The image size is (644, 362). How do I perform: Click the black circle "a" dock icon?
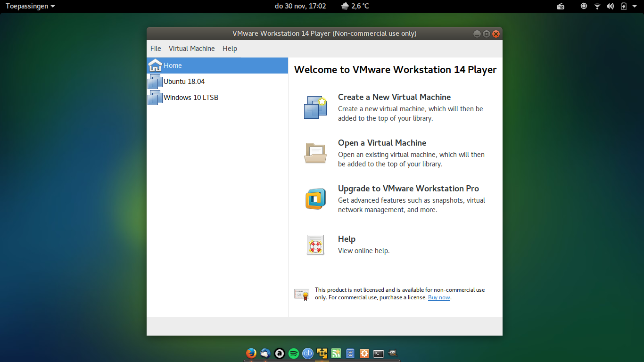[x=280, y=353]
